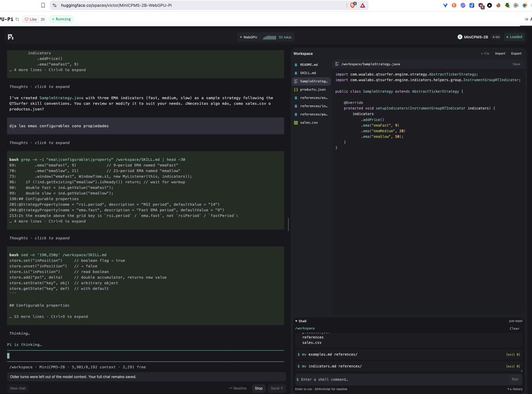Click the Running status badge

61,19
